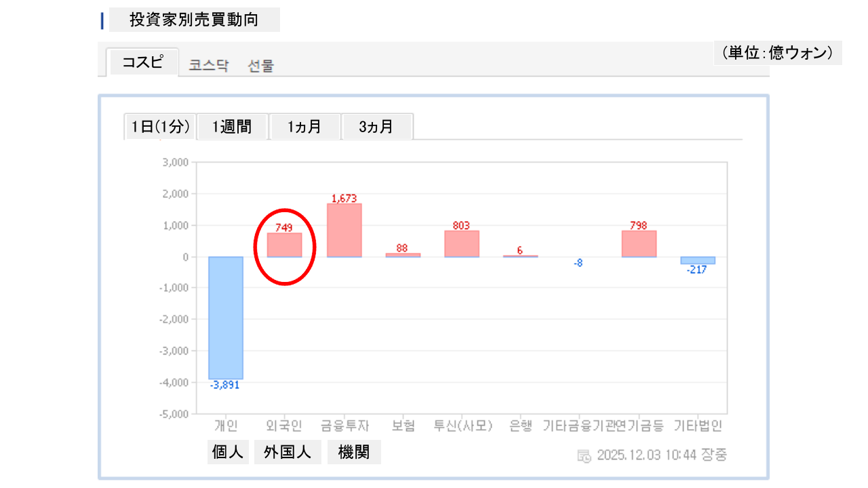Click the blue 개인 bar showing -3,891
The height and width of the screenshot is (488, 868).
coord(226,317)
